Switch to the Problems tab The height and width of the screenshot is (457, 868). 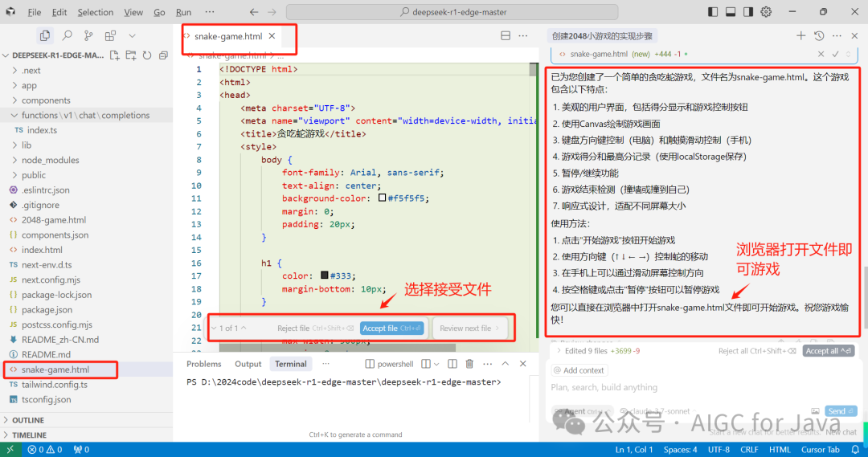(203, 364)
